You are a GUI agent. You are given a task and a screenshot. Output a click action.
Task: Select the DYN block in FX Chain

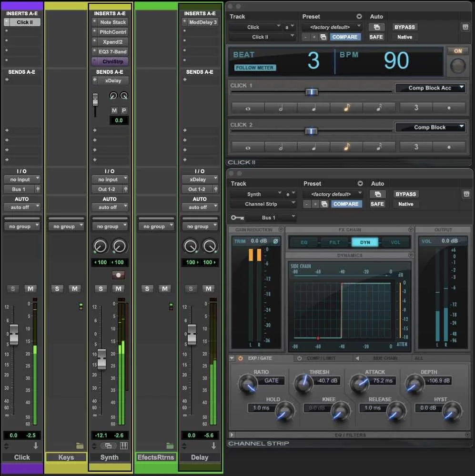click(365, 242)
